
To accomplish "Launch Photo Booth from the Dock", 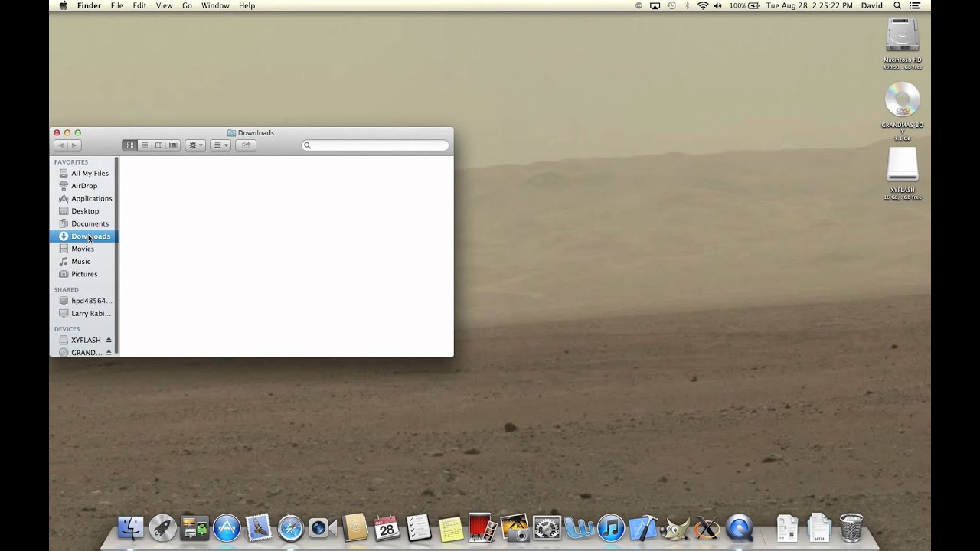I will (x=480, y=527).
